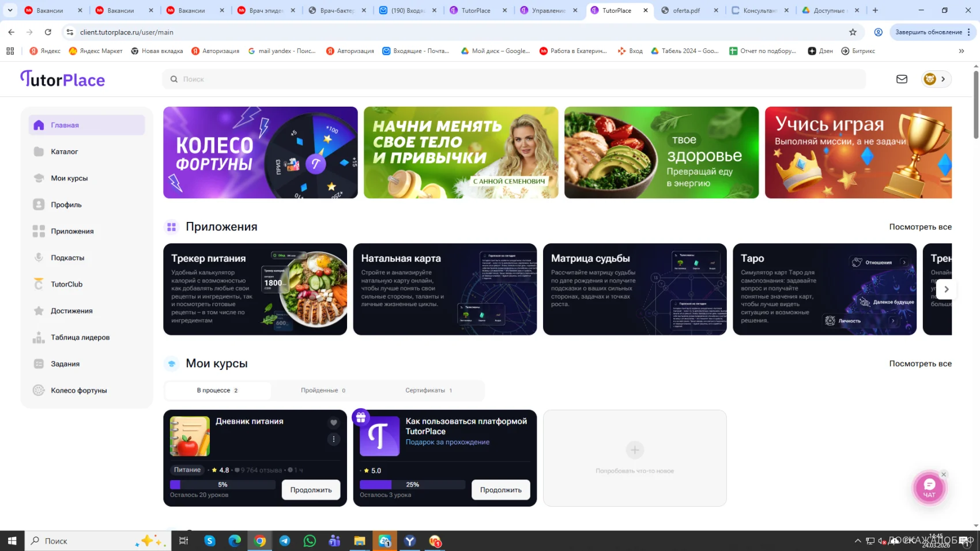Screen dimensions: 980x551
Task: Click the TutorPlace logo
Action: (63, 79)
